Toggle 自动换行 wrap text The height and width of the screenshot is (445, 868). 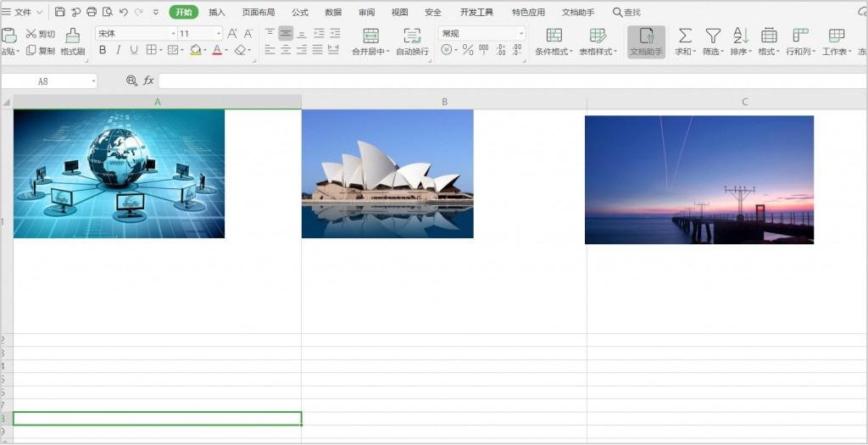(x=412, y=42)
